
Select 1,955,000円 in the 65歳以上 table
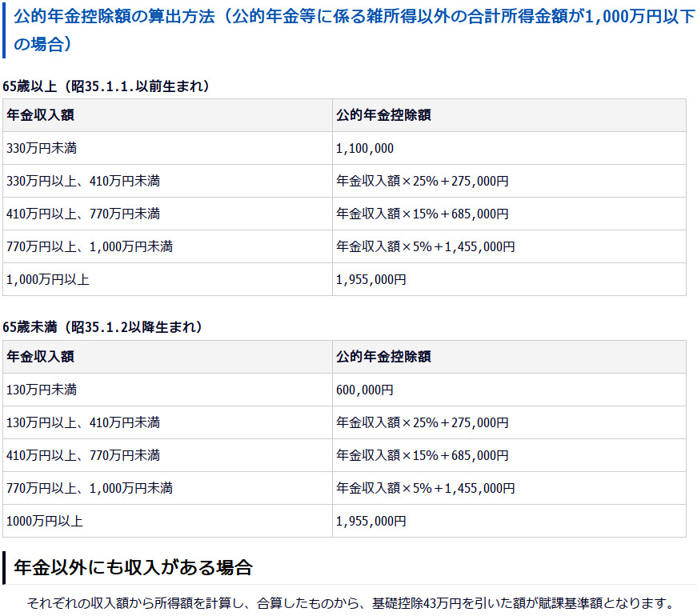click(371, 279)
